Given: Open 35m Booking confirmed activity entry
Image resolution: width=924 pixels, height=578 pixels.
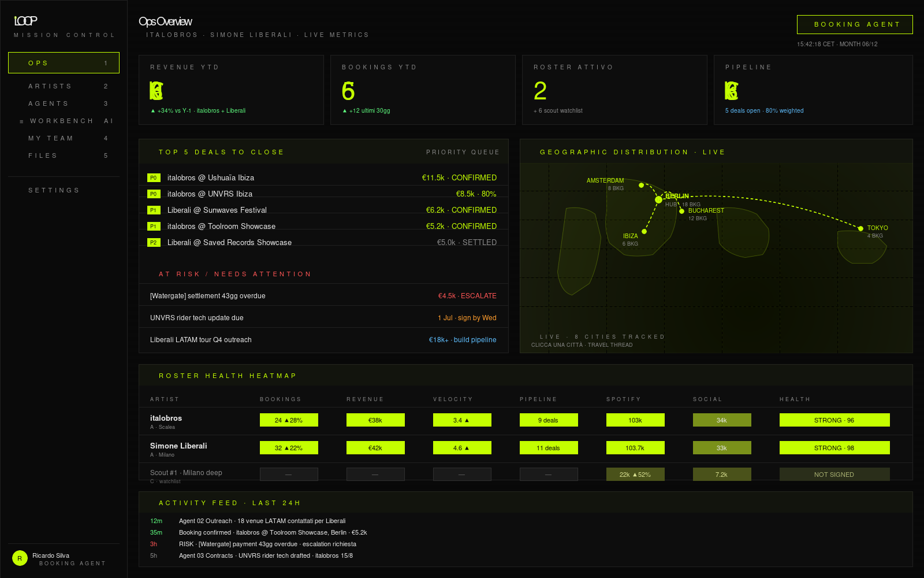Looking at the screenshot, I should click(259, 533).
